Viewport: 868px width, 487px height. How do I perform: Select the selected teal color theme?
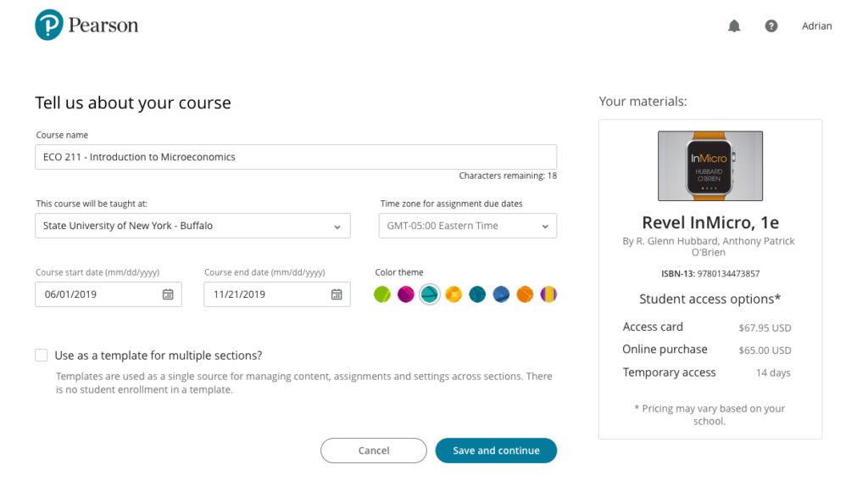point(430,294)
